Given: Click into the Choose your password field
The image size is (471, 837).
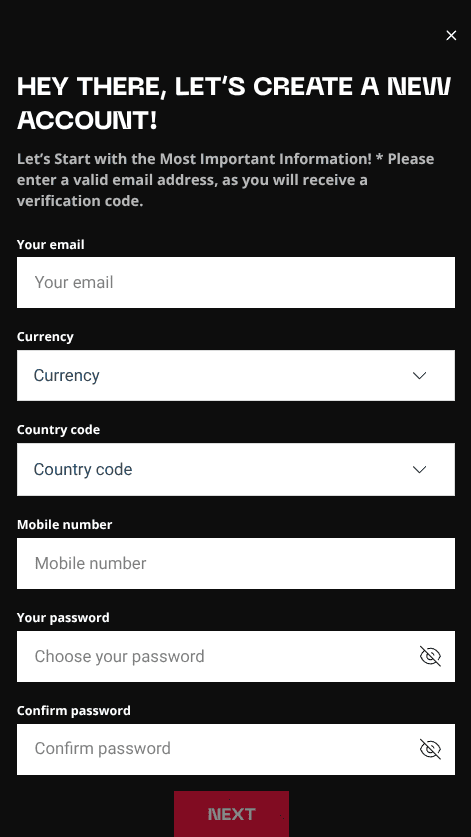Looking at the screenshot, I should [236, 656].
